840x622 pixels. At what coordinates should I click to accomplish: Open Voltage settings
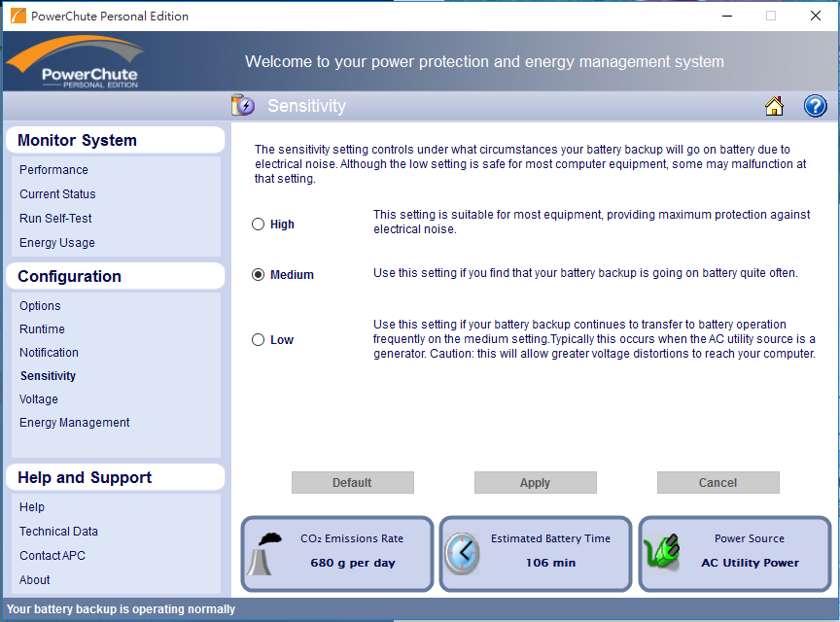click(x=39, y=399)
